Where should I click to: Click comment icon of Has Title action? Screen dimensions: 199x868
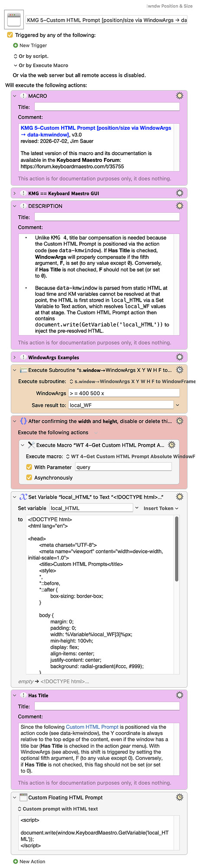[23, 695]
